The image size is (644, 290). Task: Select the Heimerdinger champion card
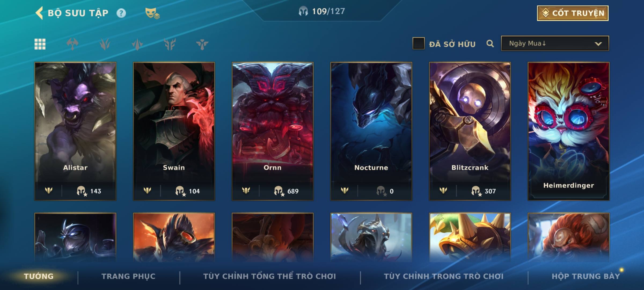click(x=569, y=131)
